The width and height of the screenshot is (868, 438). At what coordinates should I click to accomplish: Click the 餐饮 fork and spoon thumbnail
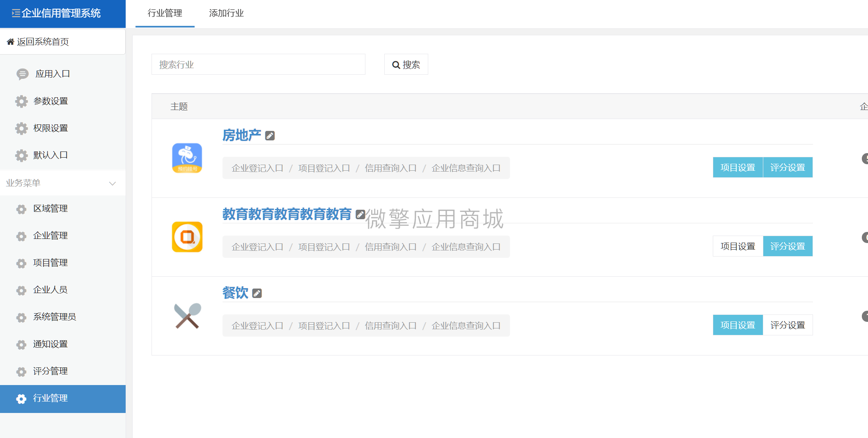point(187,316)
